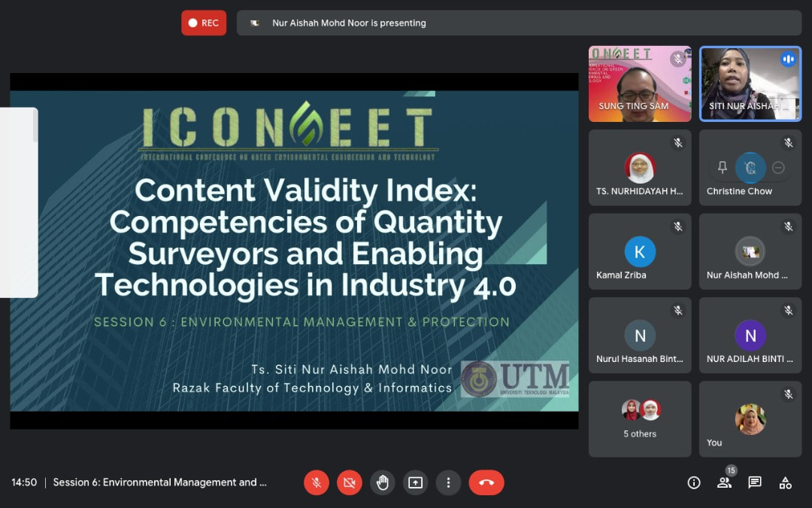Open the meeting details info icon
The width and height of the screenshot is (812, 508).
pyautogui.click(x=694, y=482)
